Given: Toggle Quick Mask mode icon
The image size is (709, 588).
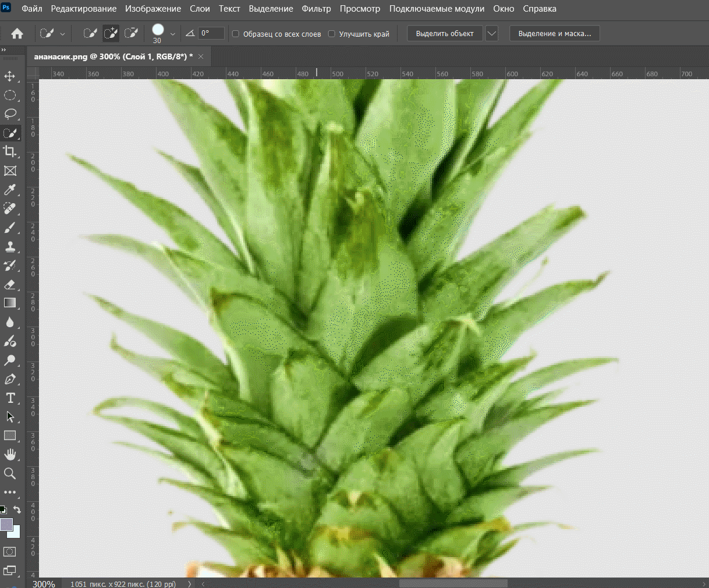Looking at the screenshot, I should click(10, 551).
